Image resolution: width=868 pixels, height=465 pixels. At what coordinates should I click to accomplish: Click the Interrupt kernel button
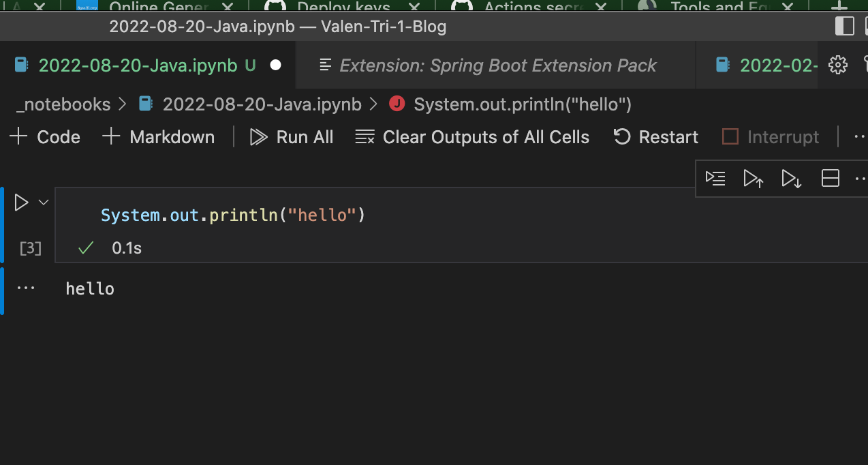click(x=771, y=137)
